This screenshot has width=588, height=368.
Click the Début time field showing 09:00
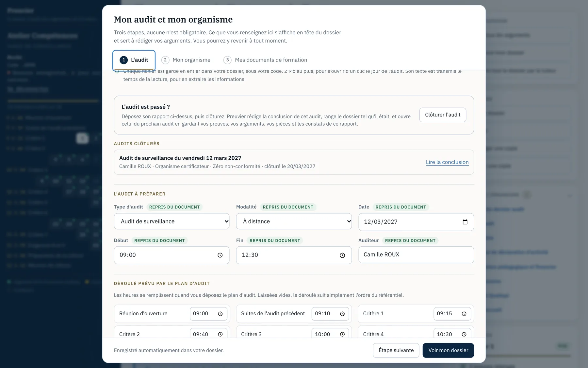click(171, 255)
